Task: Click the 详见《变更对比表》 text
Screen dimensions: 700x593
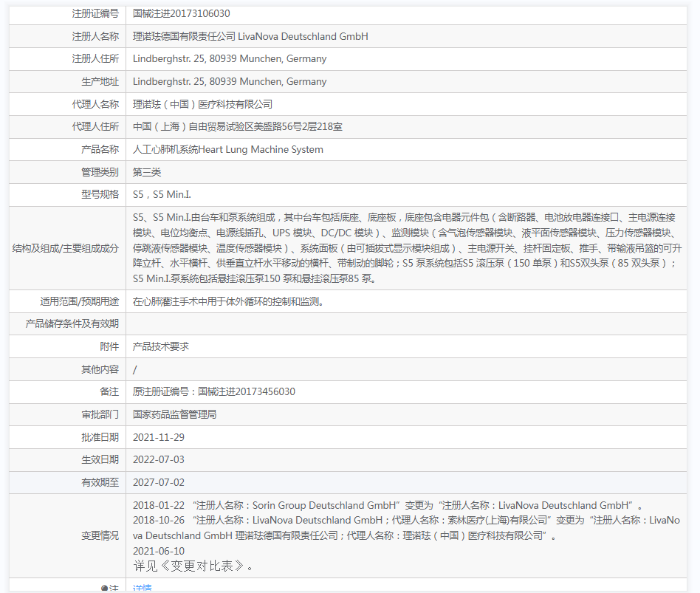Action: click(x=193, y=566)
